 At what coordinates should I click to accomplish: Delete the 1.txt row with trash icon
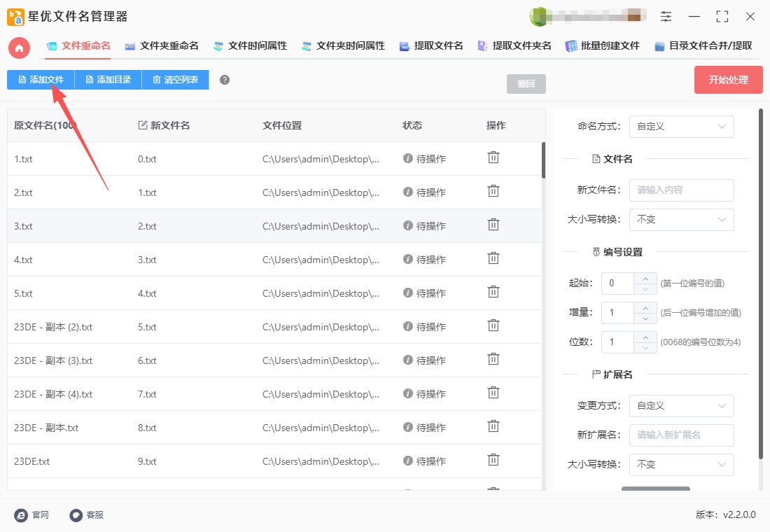(493, 158)
